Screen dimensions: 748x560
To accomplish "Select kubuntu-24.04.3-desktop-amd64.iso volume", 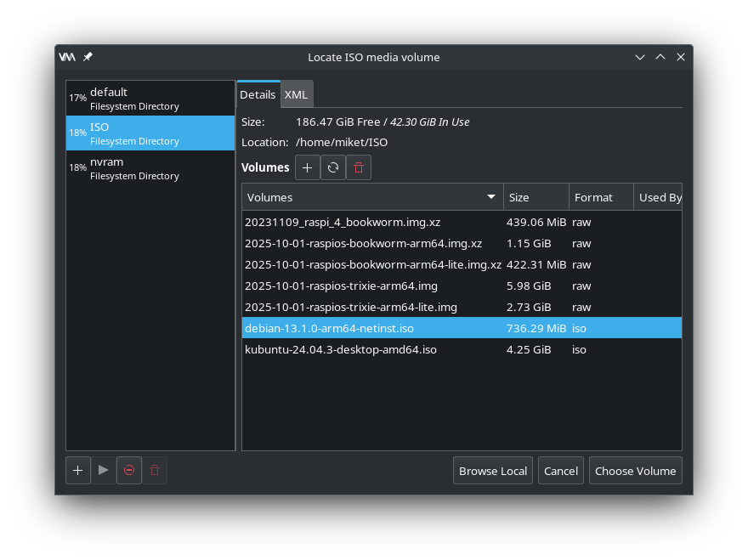I will point(462,349).
